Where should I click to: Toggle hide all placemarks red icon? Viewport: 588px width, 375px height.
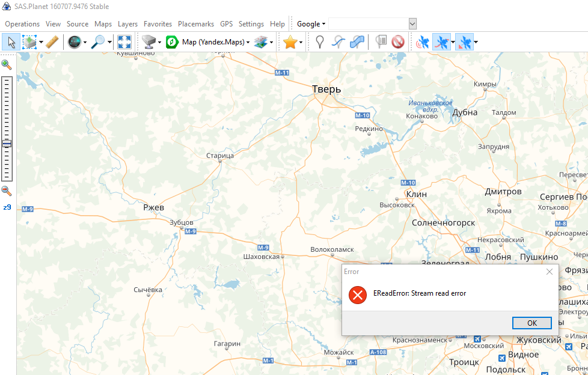coord(397,42)
